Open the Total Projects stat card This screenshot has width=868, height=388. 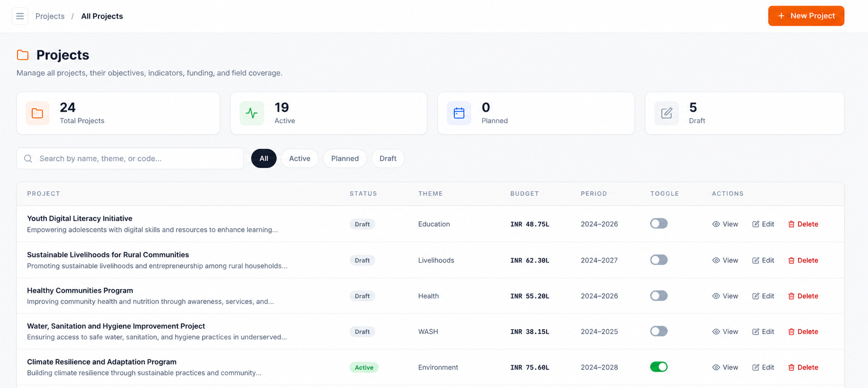click(118, 113)
